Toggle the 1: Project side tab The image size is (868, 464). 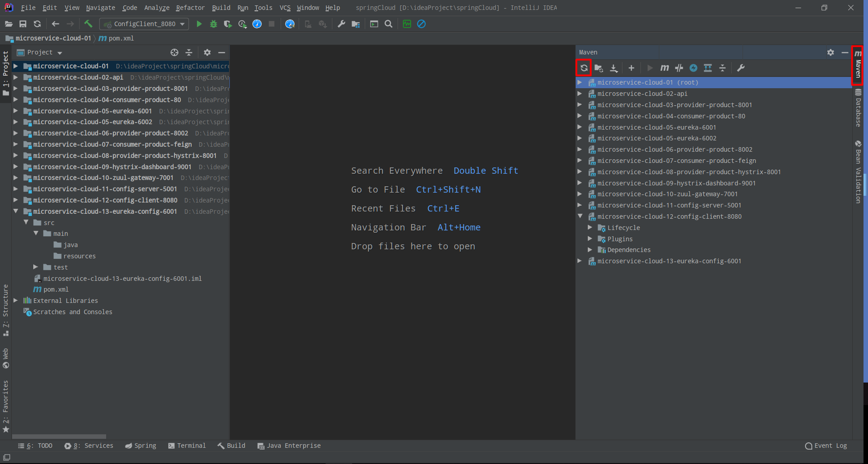tap(5, 73)
